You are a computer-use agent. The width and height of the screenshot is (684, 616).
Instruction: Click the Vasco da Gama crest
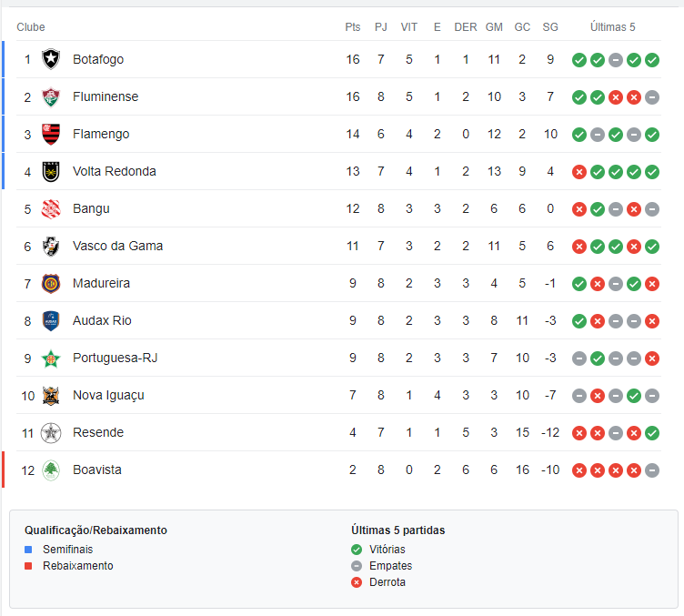coord(51,246)
